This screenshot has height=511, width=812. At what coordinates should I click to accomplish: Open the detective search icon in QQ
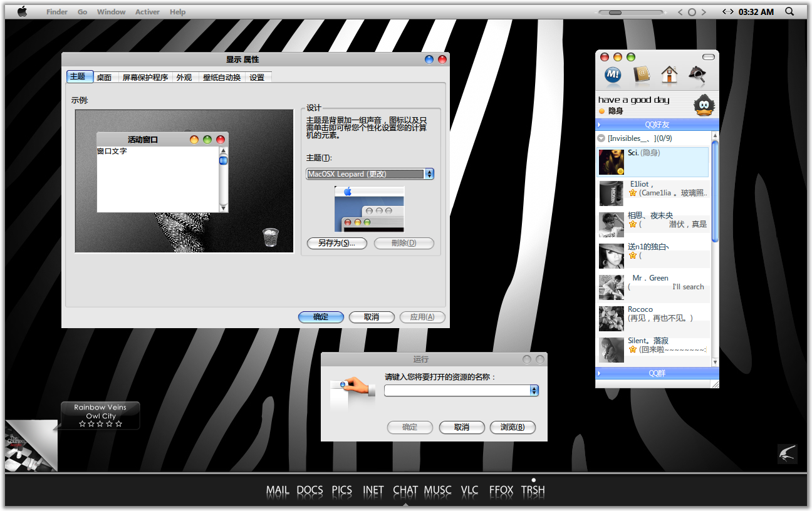coord(697,75)
